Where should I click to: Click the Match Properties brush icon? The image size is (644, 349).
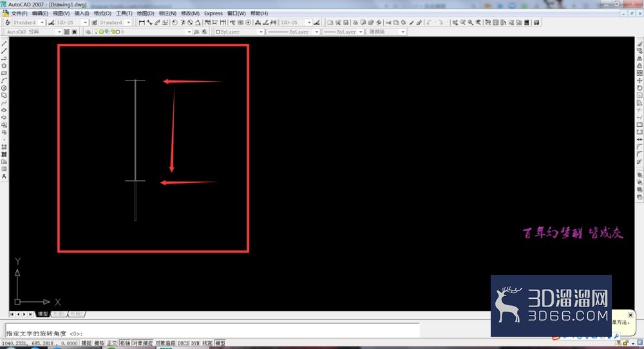click(x=411, y=23)
